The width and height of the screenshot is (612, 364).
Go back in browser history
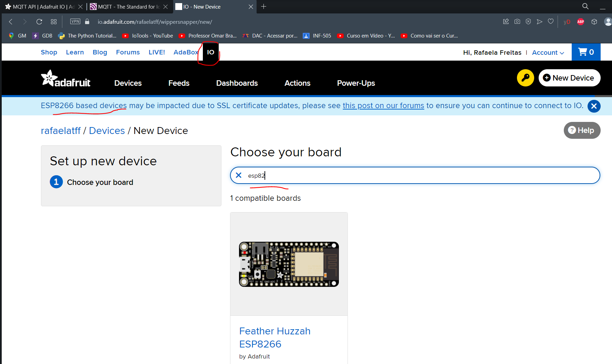point(11,22)
